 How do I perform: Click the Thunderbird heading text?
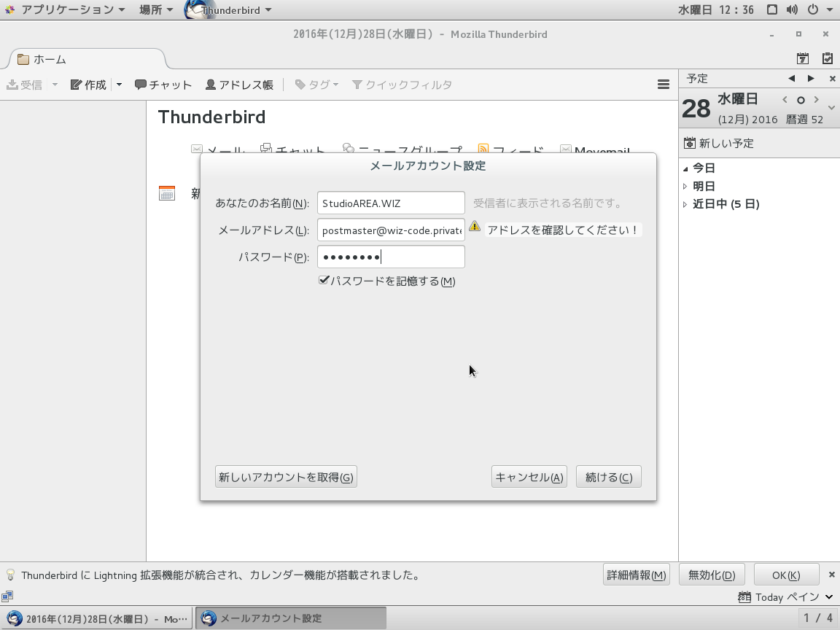(x=211, y=117)
